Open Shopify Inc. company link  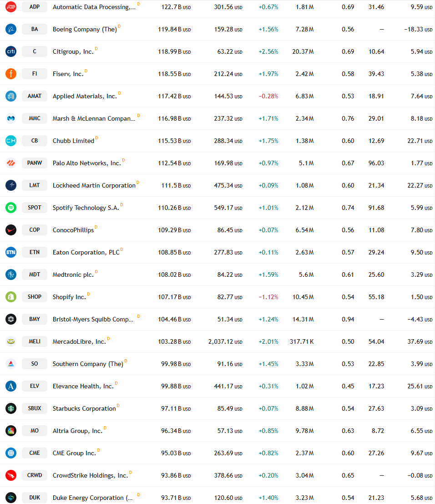coord(69,297)
